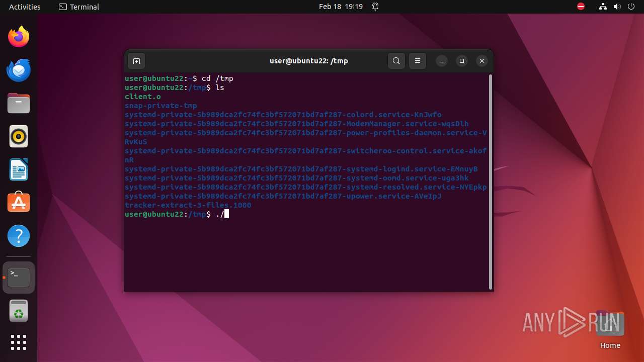Open network status indicator
Screen dimensions: 644x362
pyautogui.click(x=603, y=7)
